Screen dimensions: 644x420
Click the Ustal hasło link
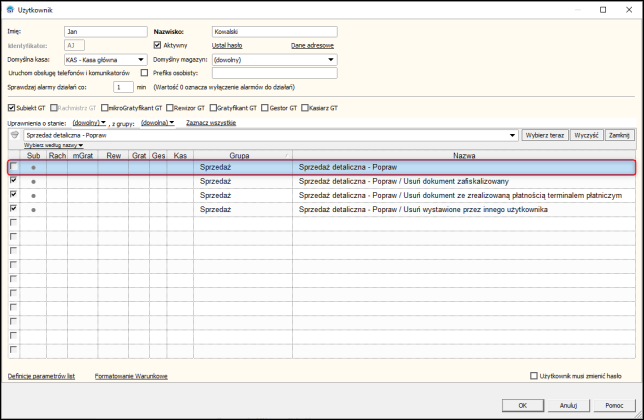[227, 45]
